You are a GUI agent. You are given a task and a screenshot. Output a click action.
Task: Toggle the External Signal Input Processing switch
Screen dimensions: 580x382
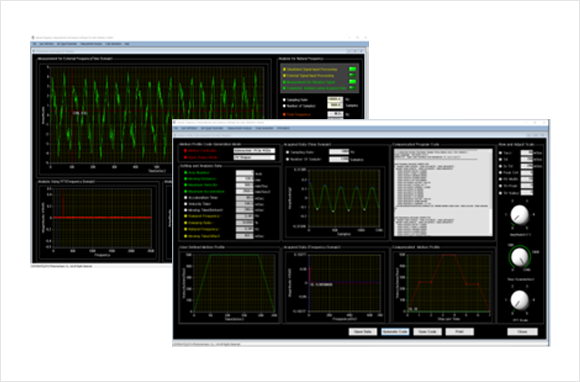(353, 75)
